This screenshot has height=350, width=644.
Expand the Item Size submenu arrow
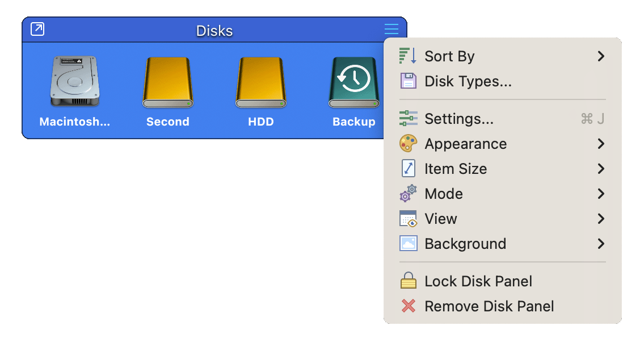601,169
